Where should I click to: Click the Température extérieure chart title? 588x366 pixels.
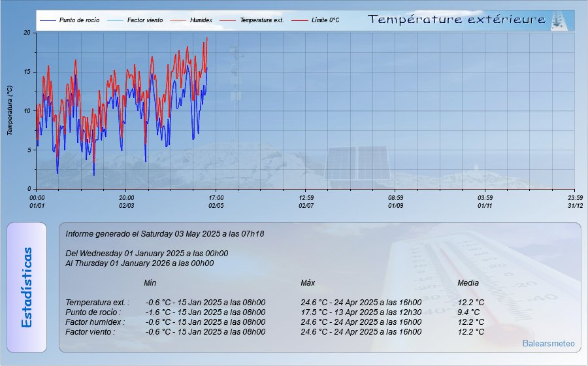coord(457,20)
